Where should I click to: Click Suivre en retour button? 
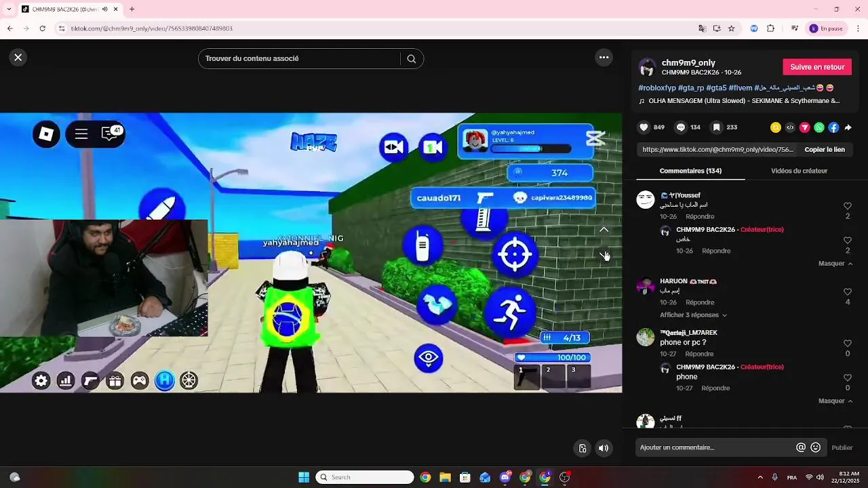click(817, 67)
